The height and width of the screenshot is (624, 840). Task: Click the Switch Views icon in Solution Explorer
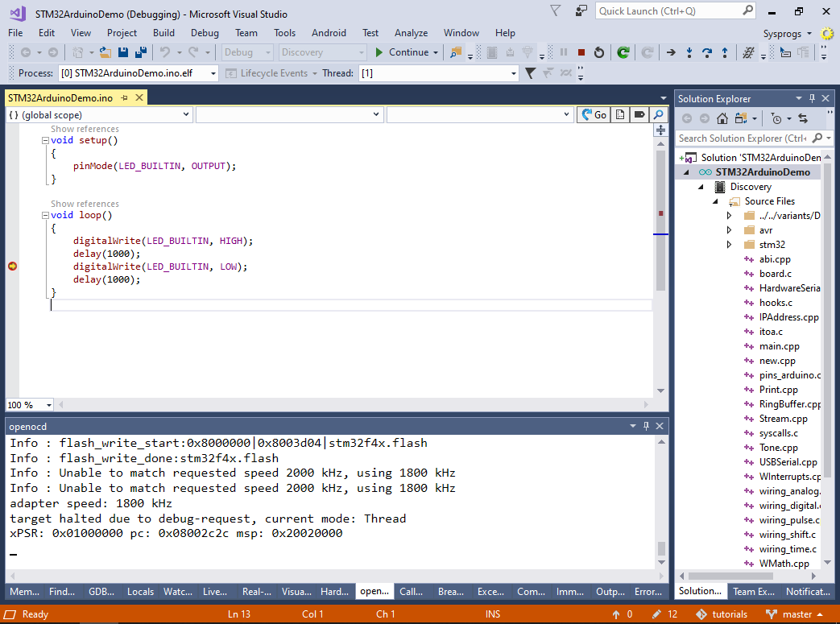click(x=742, y=118)
